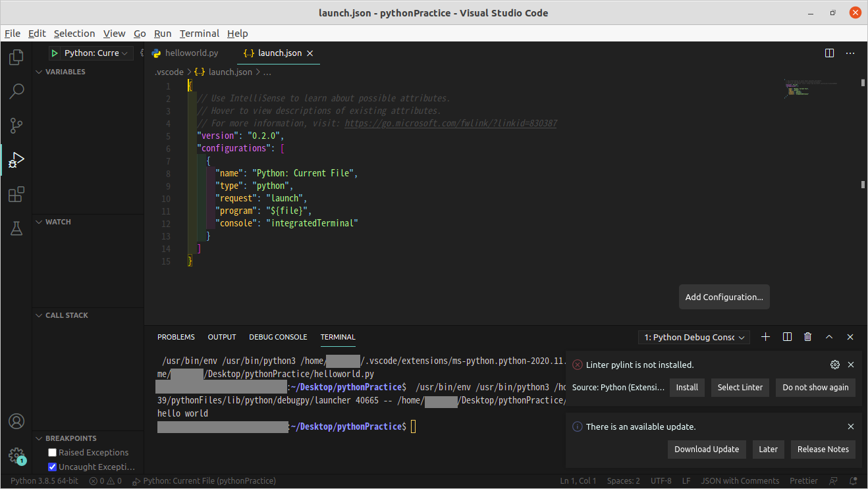Open the Explorer view in activity bar
The width and height of the screenshot is (868, 489).
point(16,57)
